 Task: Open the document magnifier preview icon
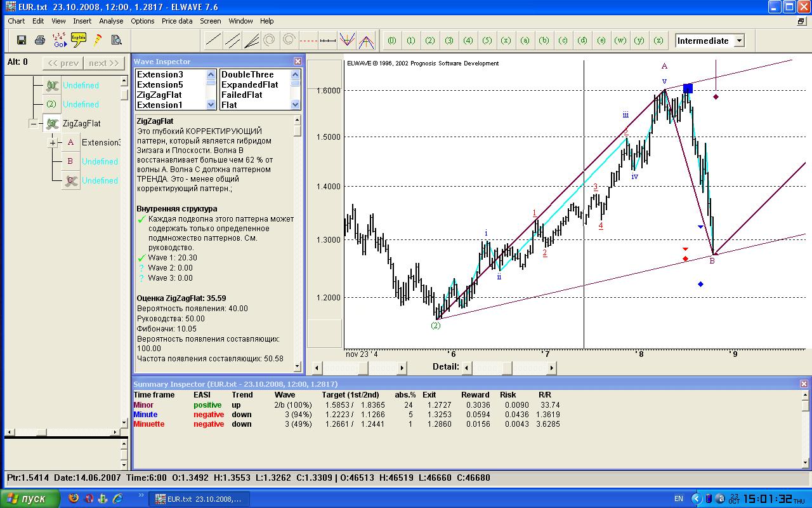[x=116, y=40]
